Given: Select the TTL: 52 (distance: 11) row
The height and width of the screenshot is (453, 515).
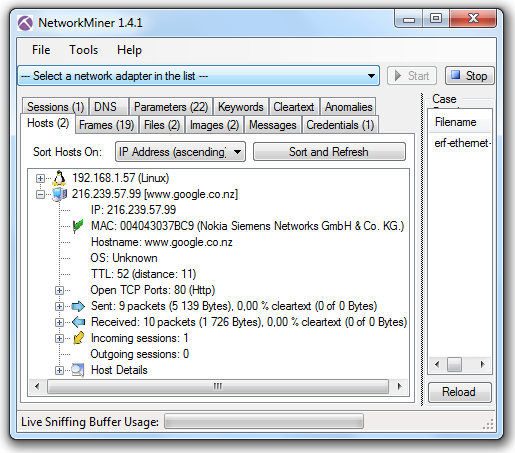Looking at the screenshot, I should coord(143,274).
